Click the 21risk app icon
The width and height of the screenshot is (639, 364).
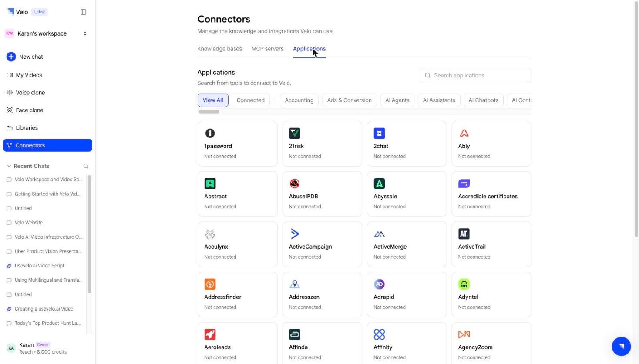coord(295,133)
